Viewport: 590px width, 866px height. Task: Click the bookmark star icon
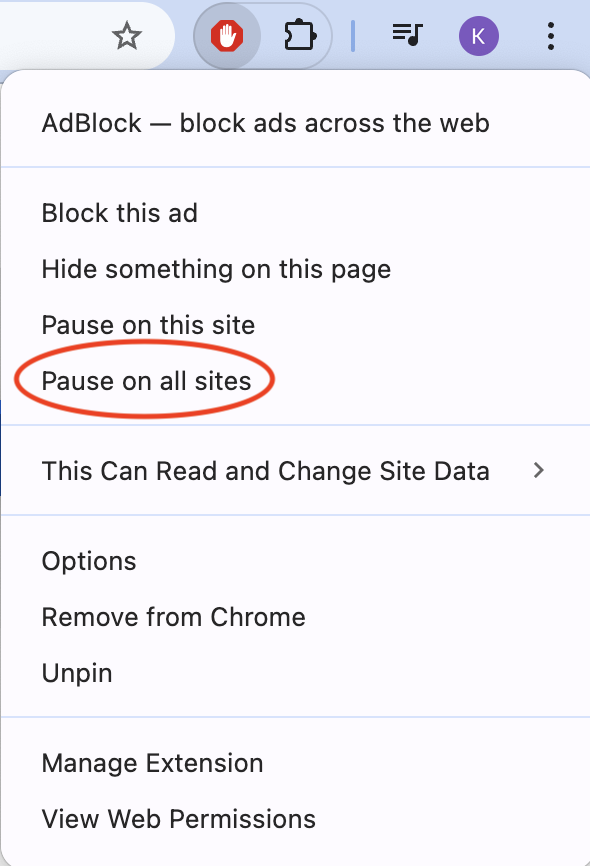coord(127,35)
